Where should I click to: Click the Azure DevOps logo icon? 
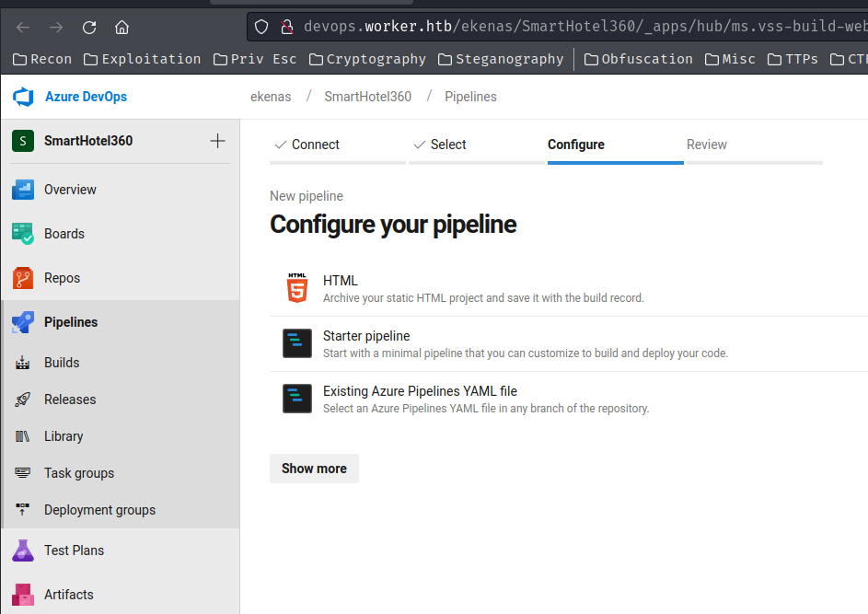23,97
